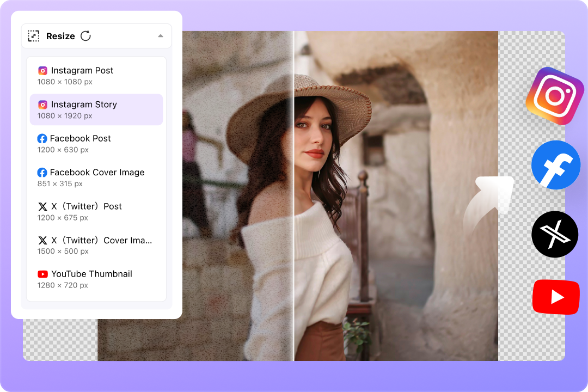Click Facebook icon in Facebook Post row
Image resolution: width=588 pixels, height=392 pixels.
pyautogui.click(x=42, y=138)
